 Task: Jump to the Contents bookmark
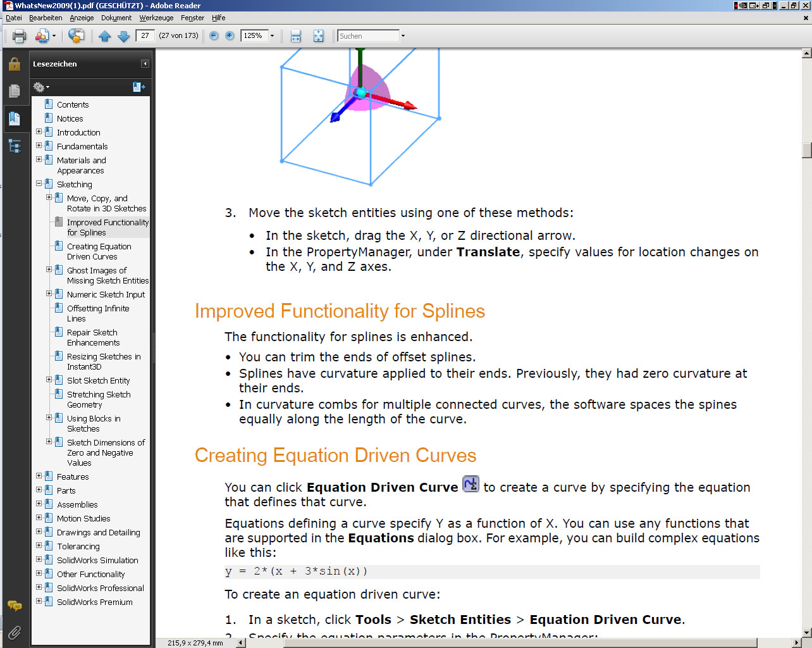(73, 104)
